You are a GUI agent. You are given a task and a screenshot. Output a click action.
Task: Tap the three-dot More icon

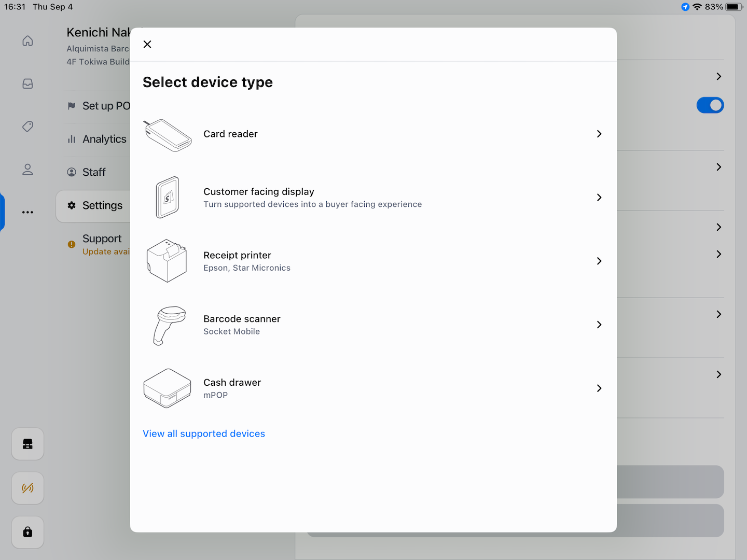(28, 212)
